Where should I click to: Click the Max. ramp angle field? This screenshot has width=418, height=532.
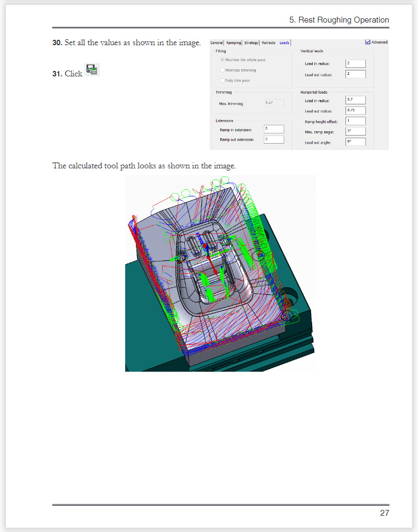pyautogui.click(x=355, y=131)
